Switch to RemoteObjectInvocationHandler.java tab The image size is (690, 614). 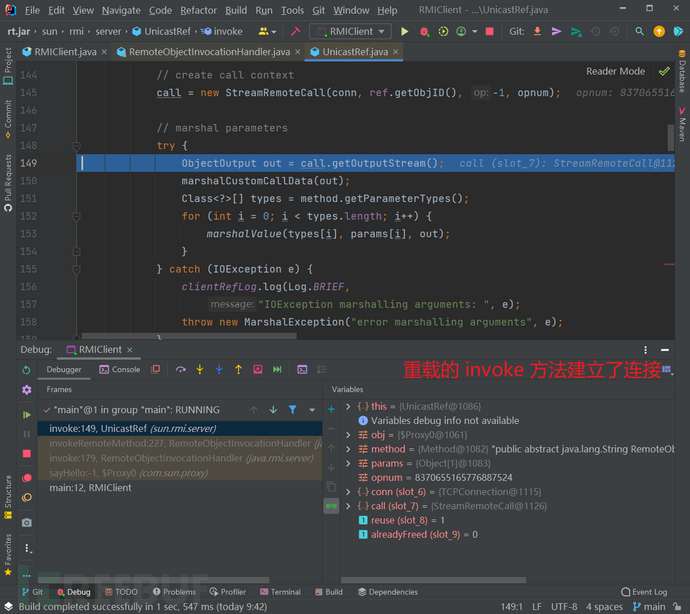pyautogui.click(x=209, y=52)
